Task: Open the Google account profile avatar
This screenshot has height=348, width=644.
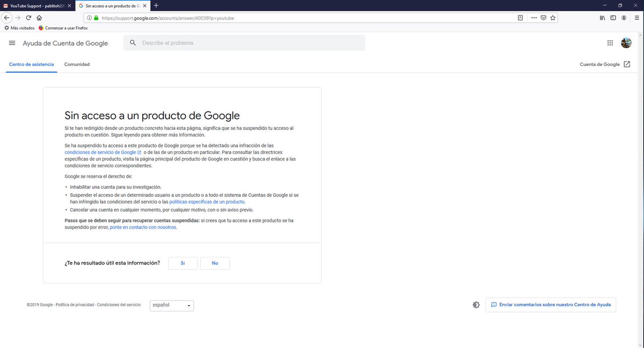Action: tap(626, 43)
